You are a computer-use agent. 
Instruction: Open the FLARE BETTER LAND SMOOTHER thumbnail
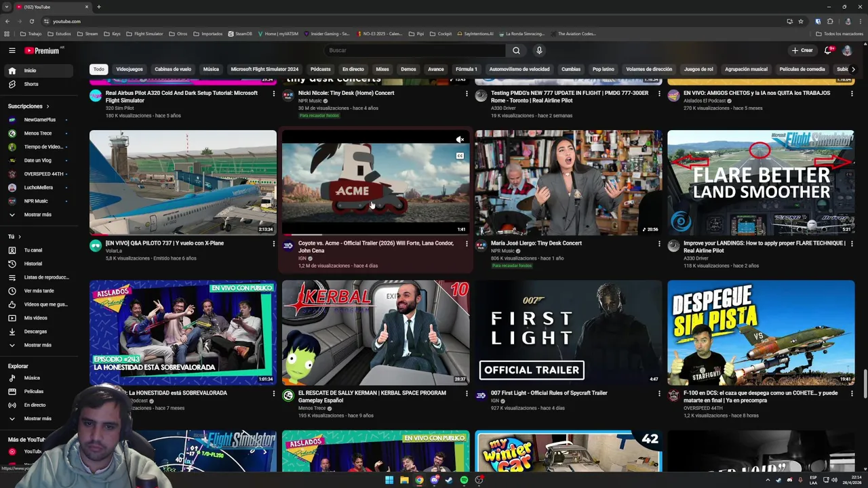(x=761, y=183)
